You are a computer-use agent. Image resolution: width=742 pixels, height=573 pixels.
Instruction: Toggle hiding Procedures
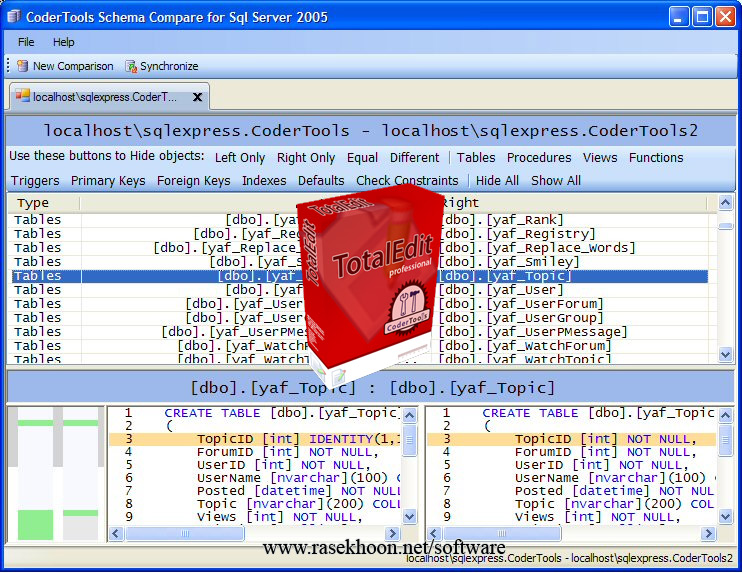pos(539,158)
